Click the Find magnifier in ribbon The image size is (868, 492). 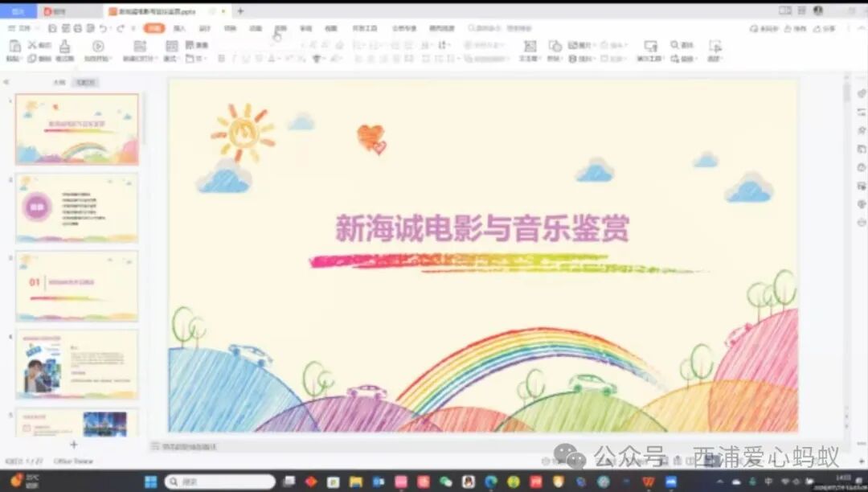coord(674,45)
